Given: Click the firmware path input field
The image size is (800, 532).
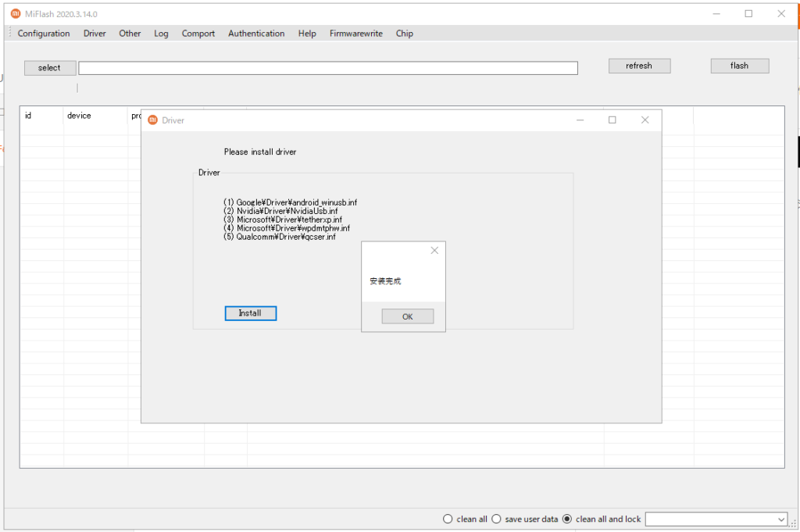Looking at the screenshot, I should 328,67.
